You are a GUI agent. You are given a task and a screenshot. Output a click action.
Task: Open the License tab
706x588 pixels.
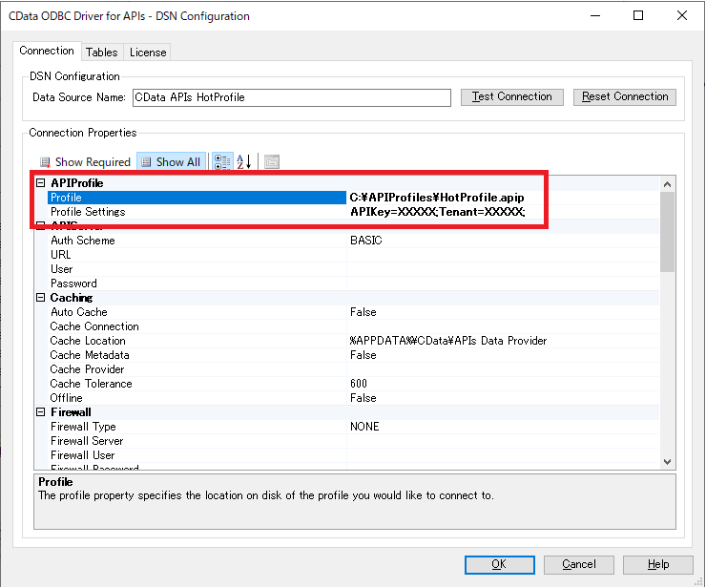pyautogui.click(x=148, y=52)
